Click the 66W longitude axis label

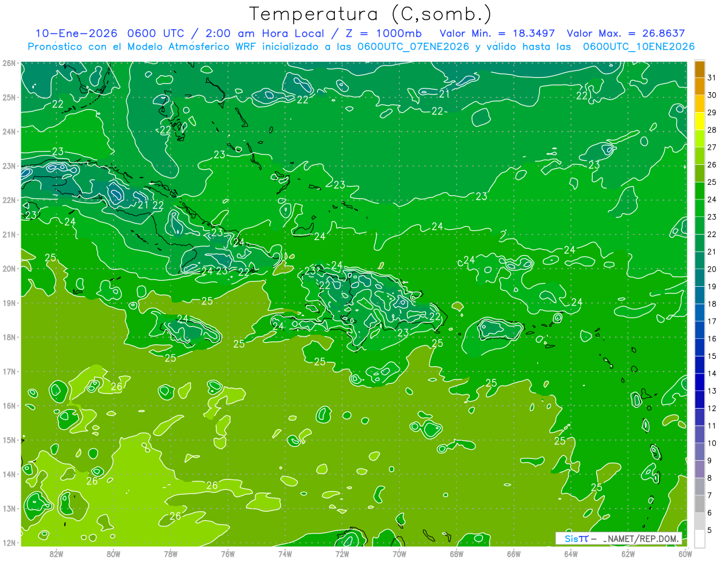tap(513, 554)
